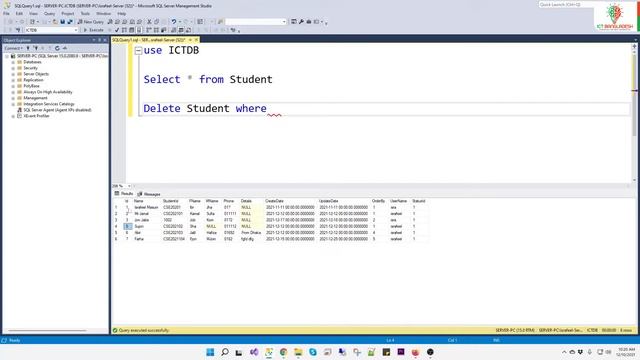This screenshot has height=360, width=640.
Task: Click the Quick Launch search box
Action: (565, 4)
